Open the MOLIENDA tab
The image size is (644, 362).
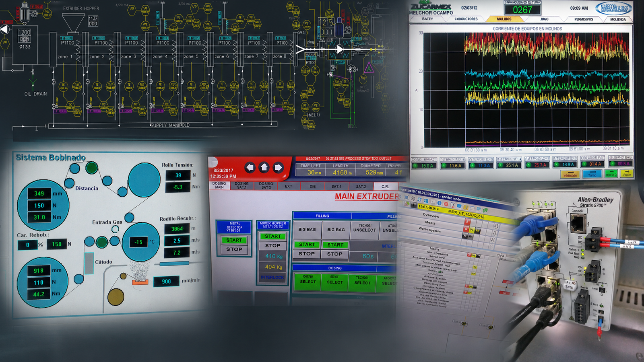618,19
